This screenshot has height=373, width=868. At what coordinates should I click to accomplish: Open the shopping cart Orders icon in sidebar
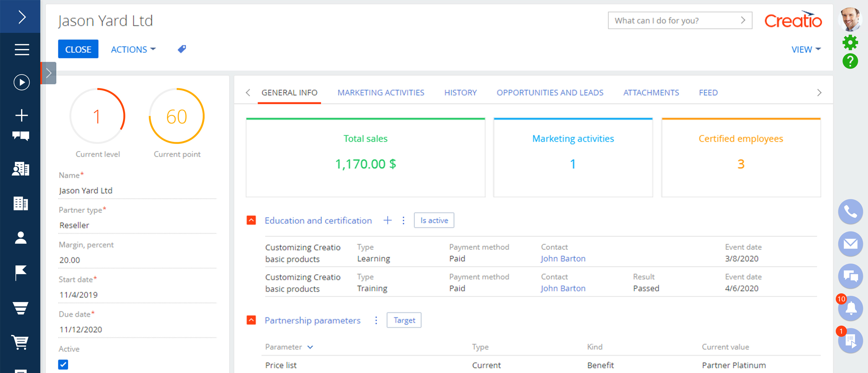click(20, 342)
